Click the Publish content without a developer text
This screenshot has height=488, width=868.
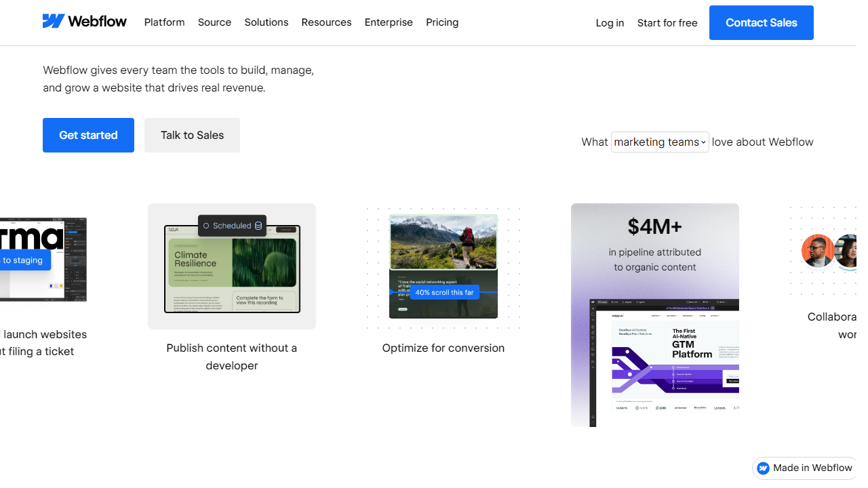click(x=232, y=357)
